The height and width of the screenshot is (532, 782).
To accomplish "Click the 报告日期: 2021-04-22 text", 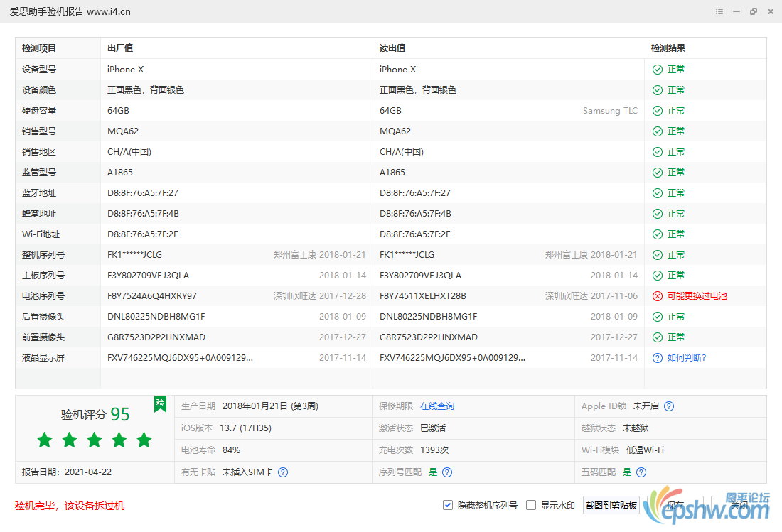I will click(67, 472).
